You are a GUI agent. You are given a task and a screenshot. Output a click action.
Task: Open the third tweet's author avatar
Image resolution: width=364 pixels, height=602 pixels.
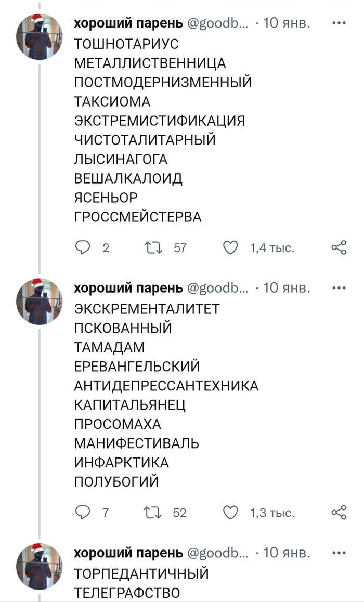point(40,567)
